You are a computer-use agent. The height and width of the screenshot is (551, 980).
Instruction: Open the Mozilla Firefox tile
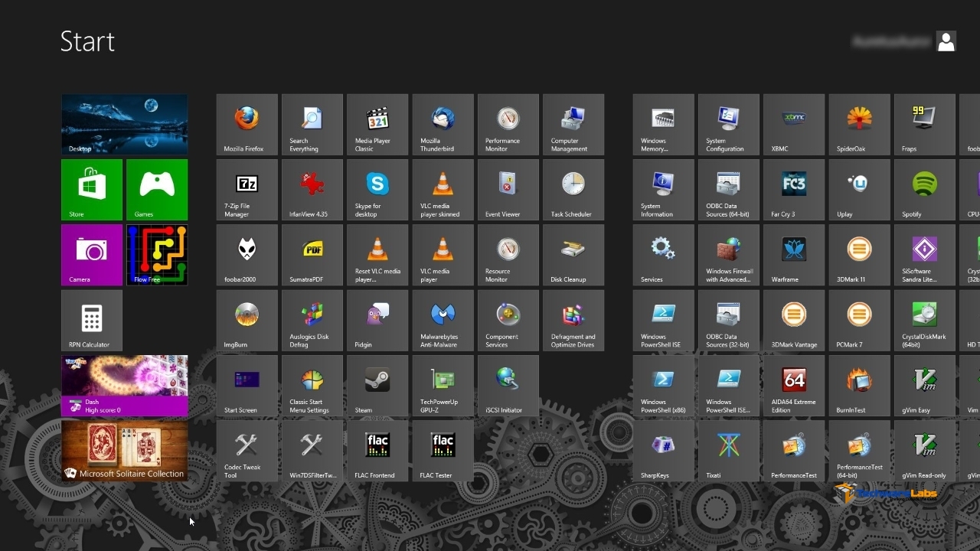pyautogui.click(x=247, y=125)
